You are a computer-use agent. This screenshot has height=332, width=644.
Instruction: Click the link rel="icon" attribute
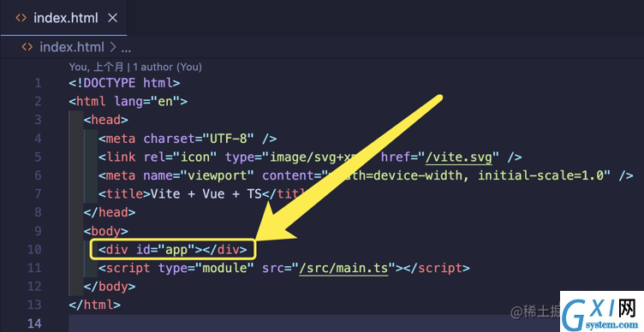180,157
